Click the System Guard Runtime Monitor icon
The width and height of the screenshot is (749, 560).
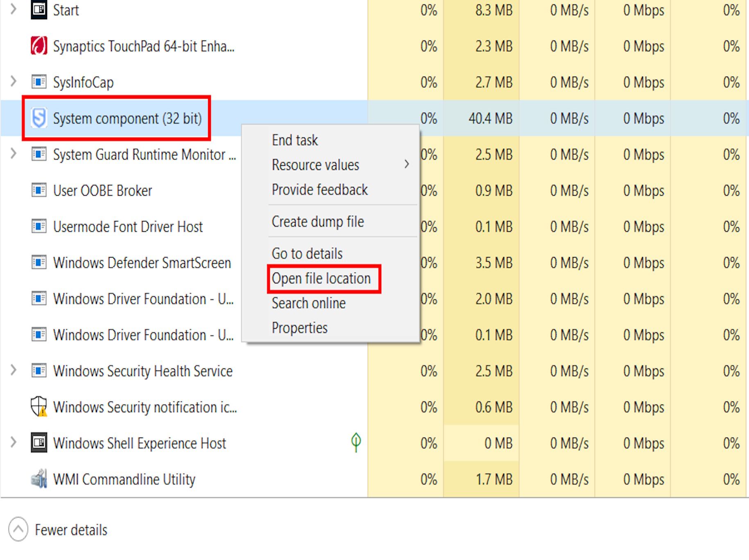point(39,154)
